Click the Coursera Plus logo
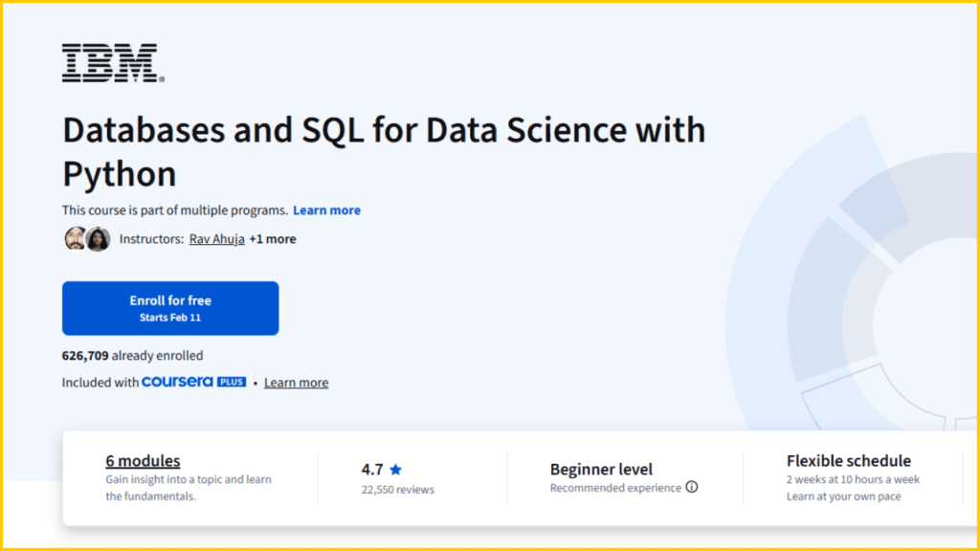This screenshot has width=980, height=551. 191,382
